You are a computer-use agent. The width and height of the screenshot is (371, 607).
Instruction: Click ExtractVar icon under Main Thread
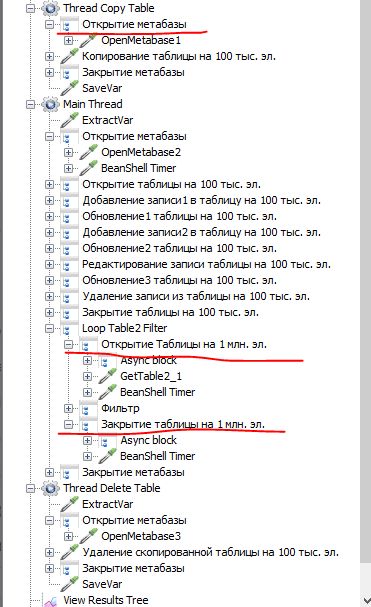tap(69, 120)
